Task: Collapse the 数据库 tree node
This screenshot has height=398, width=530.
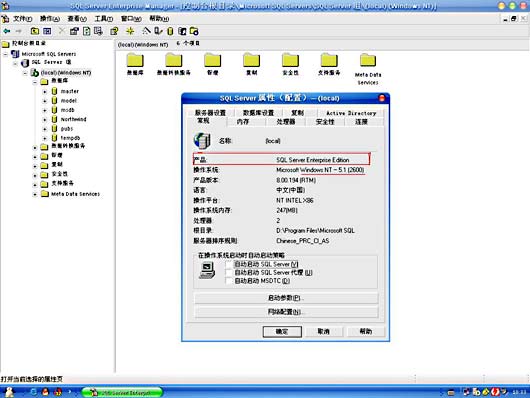Action: pyautogui.click(x=35, y=82)
